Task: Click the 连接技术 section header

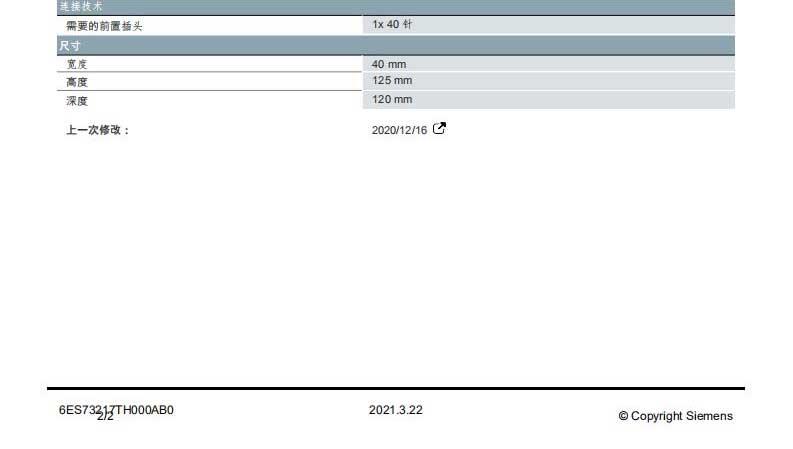Action: (81, 6)
